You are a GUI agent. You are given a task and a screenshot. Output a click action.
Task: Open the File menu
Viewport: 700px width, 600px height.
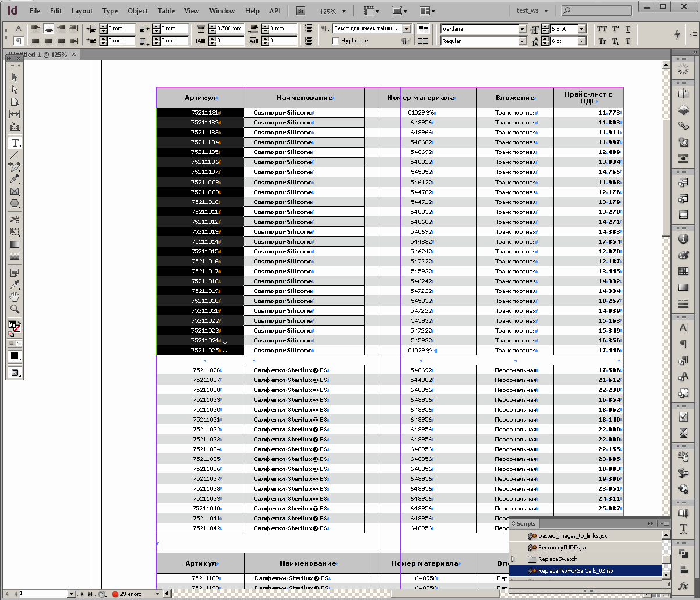[35, 10]
